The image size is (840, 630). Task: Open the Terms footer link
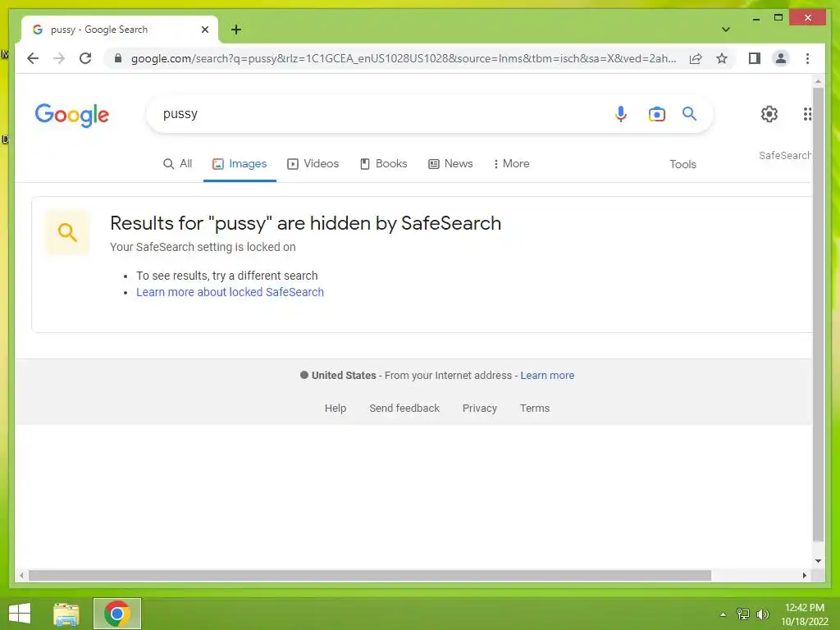pos(535,409)
